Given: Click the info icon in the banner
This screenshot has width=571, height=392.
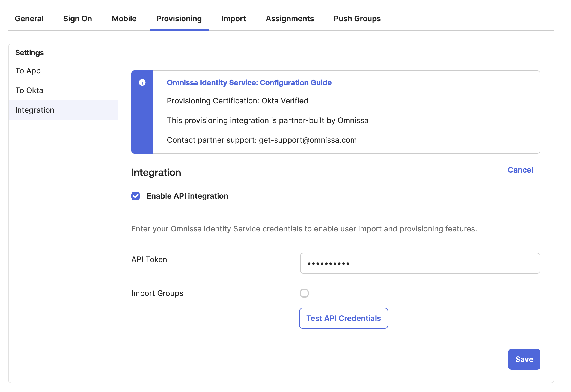Looking at the screenshot, I should 142,82.
